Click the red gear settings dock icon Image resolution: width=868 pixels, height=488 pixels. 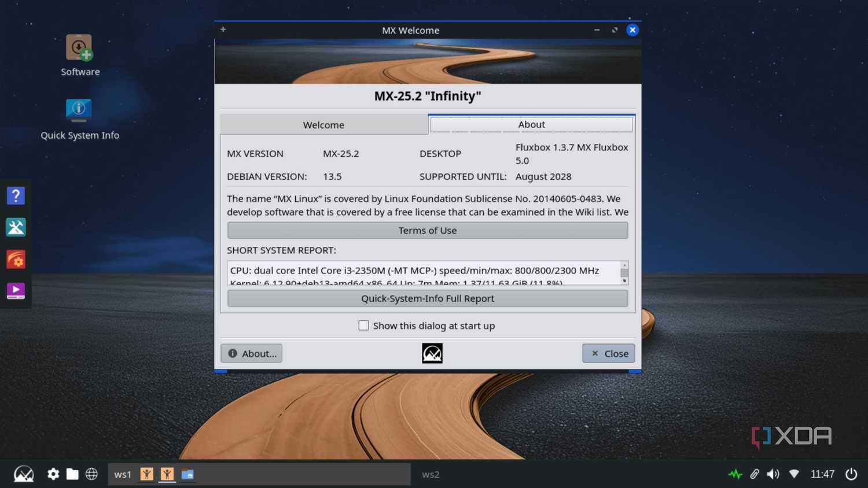coord(16,259)
